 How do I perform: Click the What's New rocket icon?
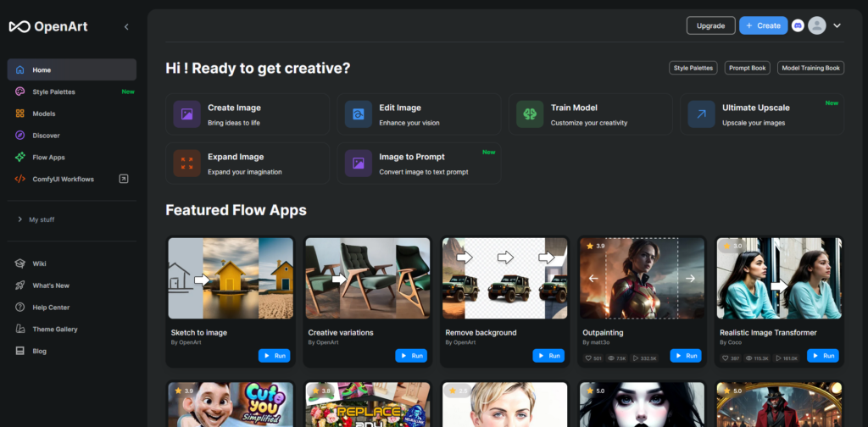[20, 286]
